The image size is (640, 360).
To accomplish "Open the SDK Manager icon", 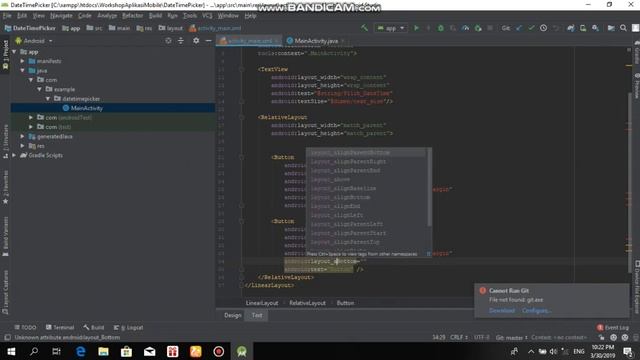I will (x=595, y=28).
